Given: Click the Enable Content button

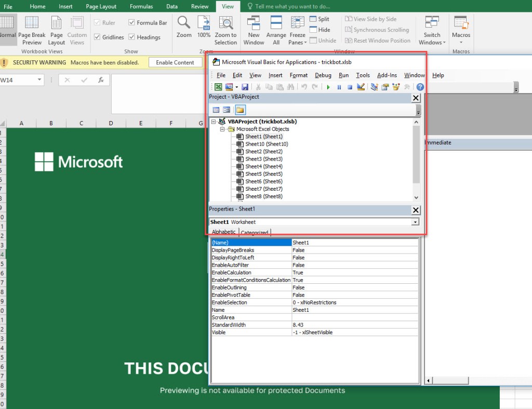Looking at the screenshot, I should click(175, 62).
